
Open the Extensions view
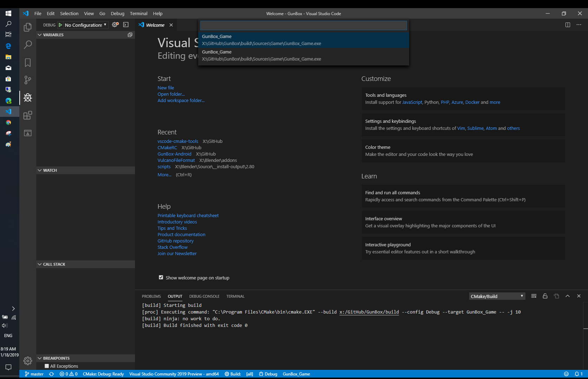27,115
